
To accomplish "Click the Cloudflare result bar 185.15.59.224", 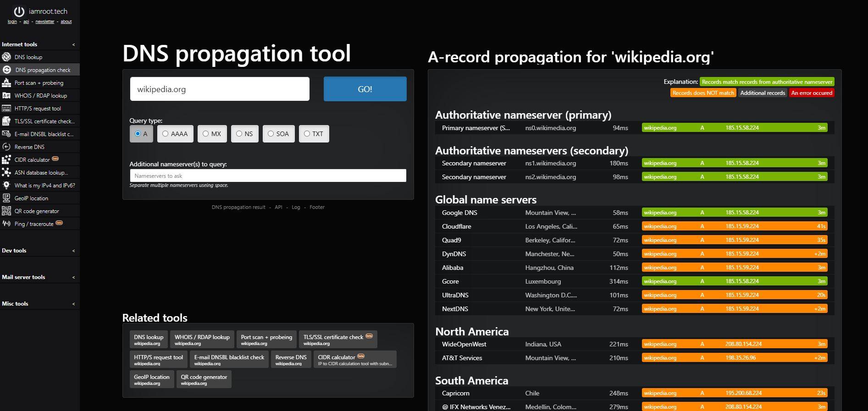I will point(735,226).
